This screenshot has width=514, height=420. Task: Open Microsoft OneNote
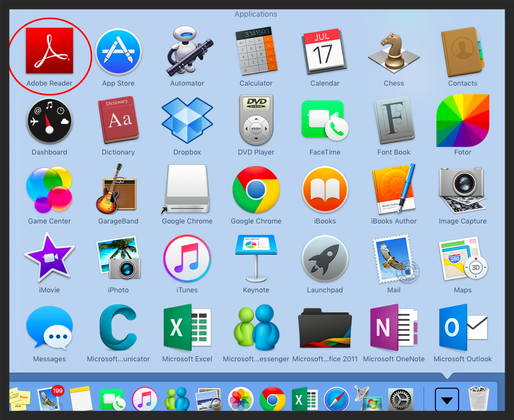click(x=393, y=327)
